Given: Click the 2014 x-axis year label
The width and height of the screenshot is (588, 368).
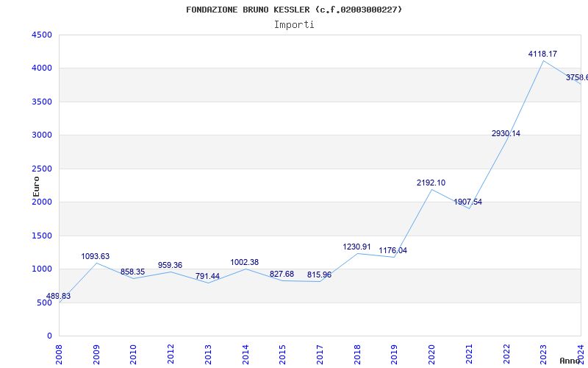Looking at the screenshot, I should (245, 355).
